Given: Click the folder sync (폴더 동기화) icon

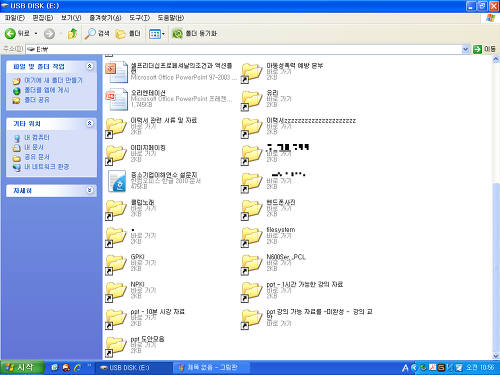Looking at the screenshot, I should pyautogui.click(x=177, y=33).
